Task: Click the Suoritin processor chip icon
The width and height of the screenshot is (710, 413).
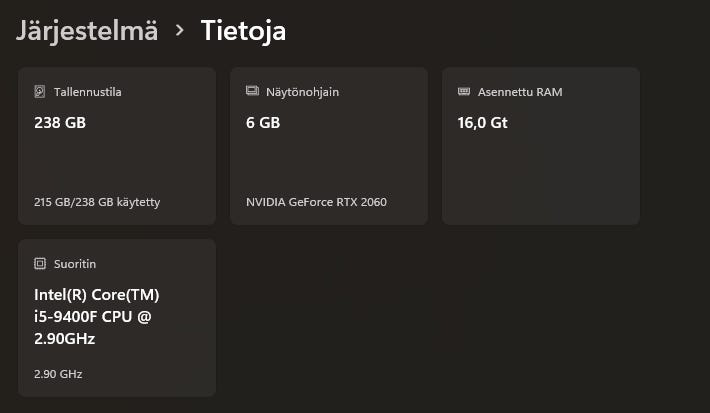Action: [40, 264]
